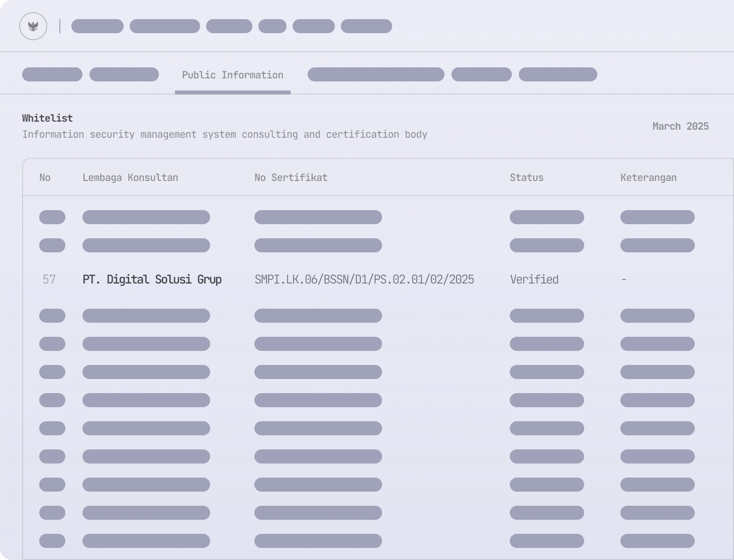734x560 pixels.
Task: Click the information security management subtitle text
Action: point(224,134)
